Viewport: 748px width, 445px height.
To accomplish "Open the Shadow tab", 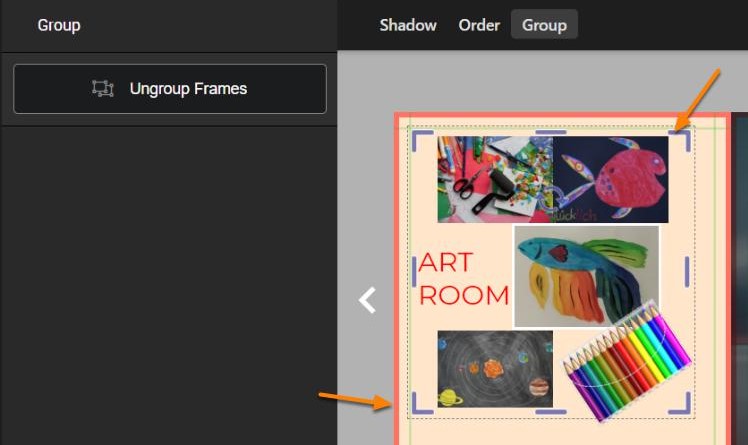I will pyautogui.click(x=408, y=25).
